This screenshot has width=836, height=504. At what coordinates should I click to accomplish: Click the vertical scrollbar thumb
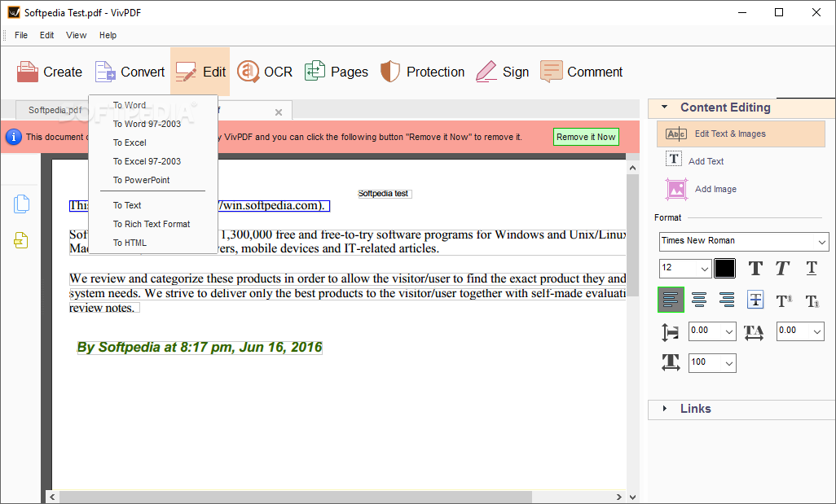pyautogui.click(x=632, y=234)
